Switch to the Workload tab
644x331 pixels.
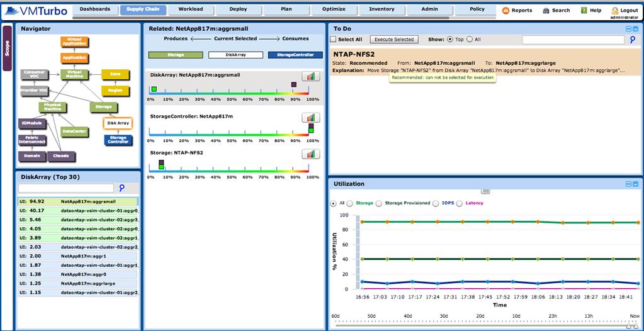[191, 9]
